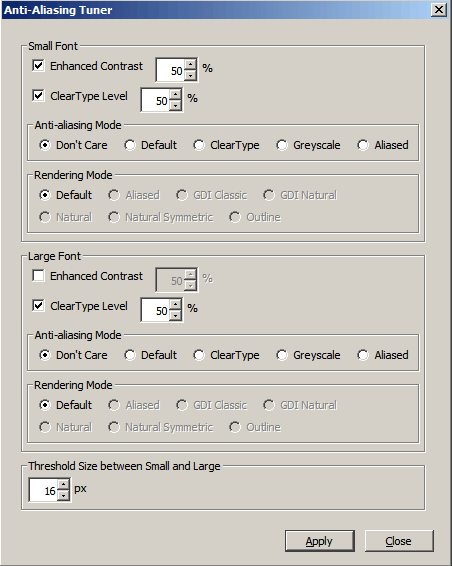Increase Small Font ClearType Level with up arrow
Image resolution: width=452 pixels, height=566 pixels.
(175, 95)
